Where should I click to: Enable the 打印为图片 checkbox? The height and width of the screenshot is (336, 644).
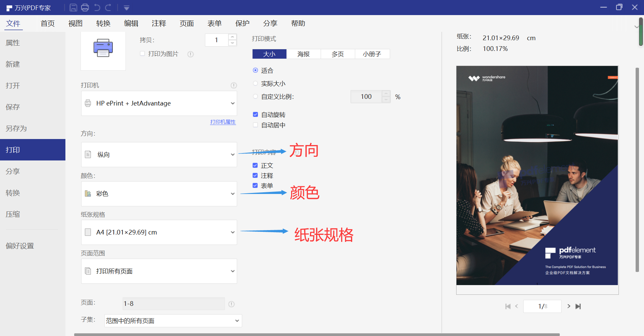(142, 54)
